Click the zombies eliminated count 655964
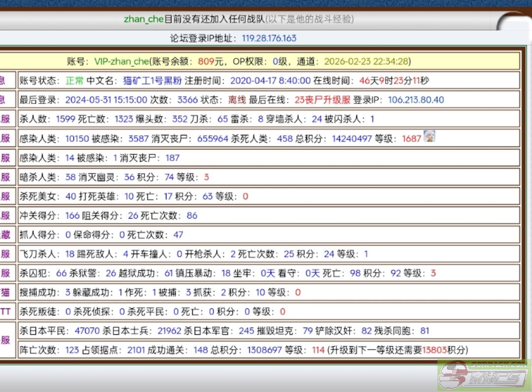The width and height of the screenshot is (532, 392). pos(213,139)
